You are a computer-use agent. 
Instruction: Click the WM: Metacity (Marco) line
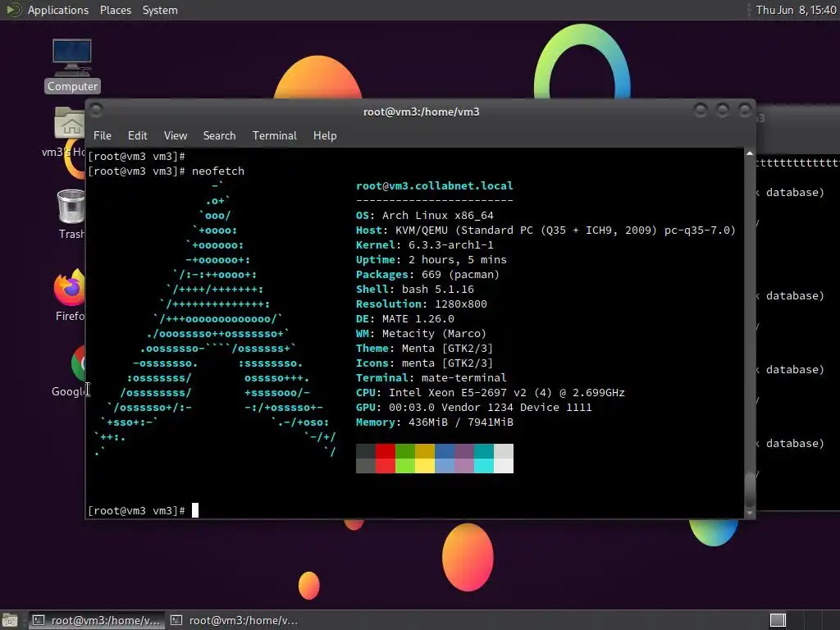(x=421, y=333)
